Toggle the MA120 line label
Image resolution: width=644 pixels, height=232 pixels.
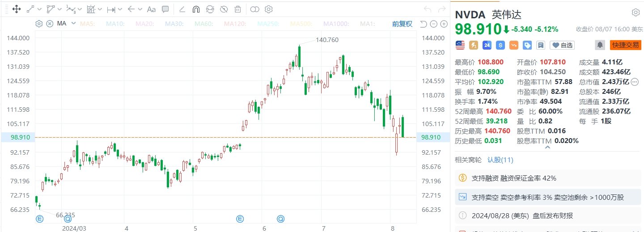click(x=235, y=24)
